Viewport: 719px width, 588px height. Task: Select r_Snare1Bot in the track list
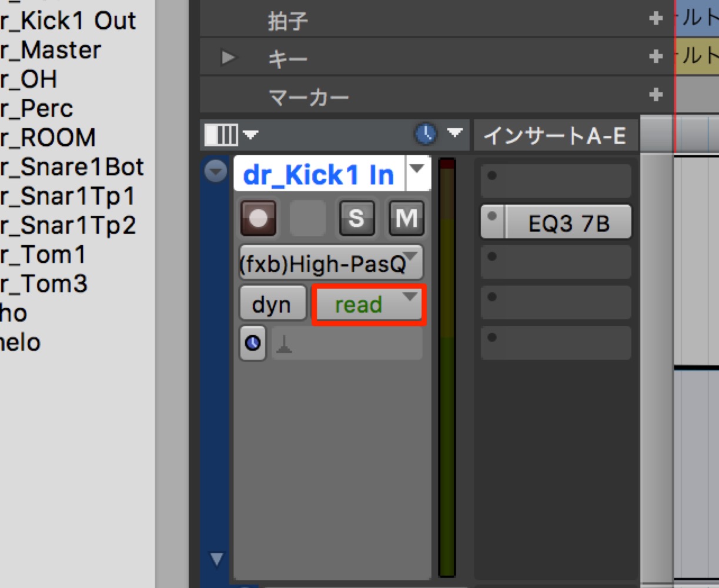coord(72,167)
